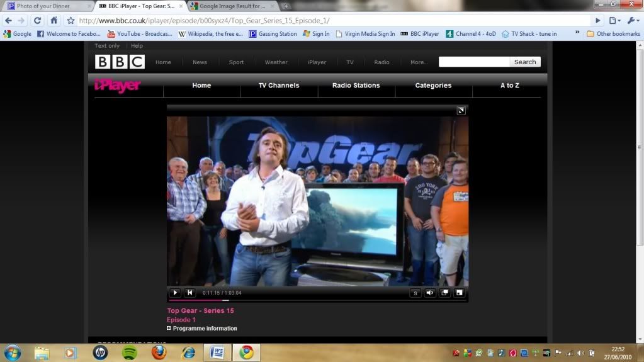Viewport: 644px width, 362px height.
Task: Open the pop-out player window icon
Action: [444, 293]
